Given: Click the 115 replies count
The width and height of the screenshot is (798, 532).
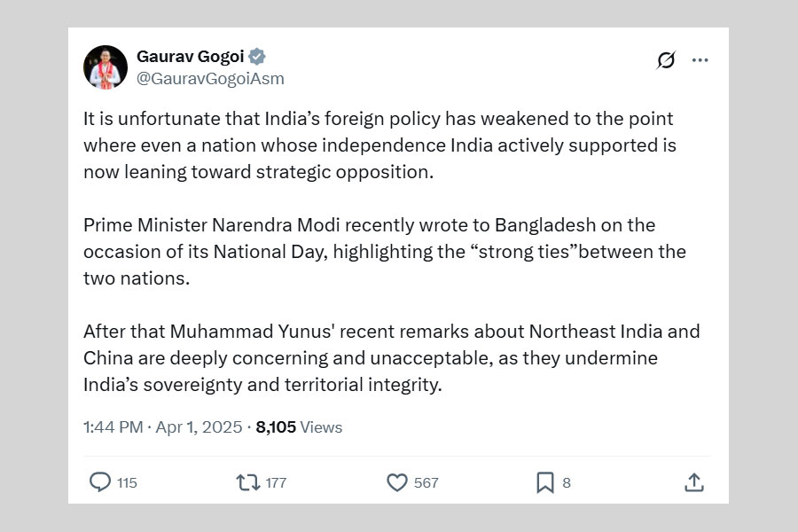Looking at the screenshot, I should pos(127,483).
